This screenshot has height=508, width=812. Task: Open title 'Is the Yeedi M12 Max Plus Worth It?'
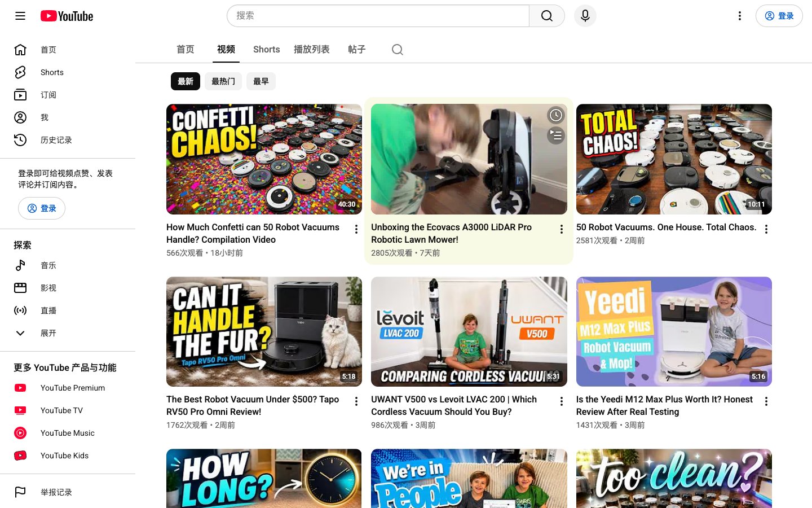click(x=664, y=405)
